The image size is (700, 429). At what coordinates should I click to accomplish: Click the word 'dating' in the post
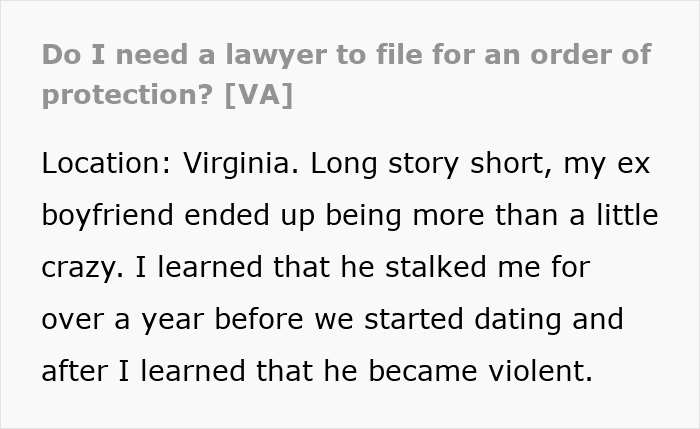pos(517,320)
